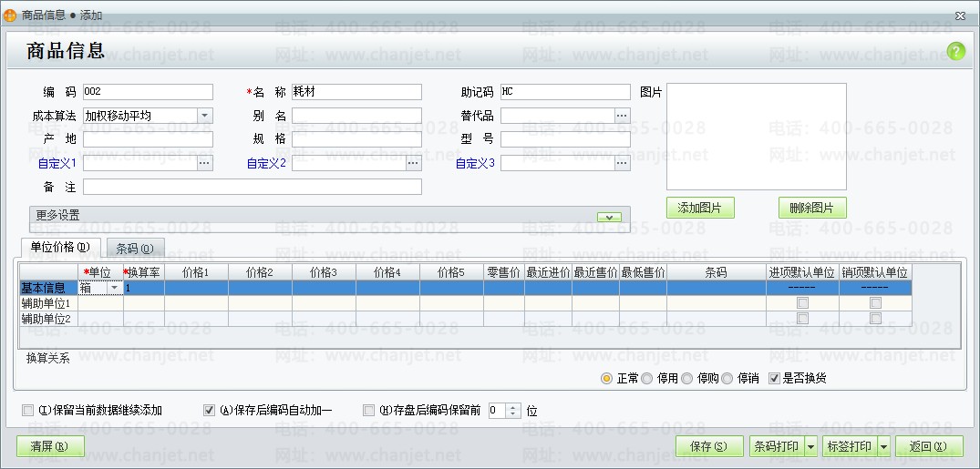Open the 自定义2 ellipsis lookup button
Screen dimensions: 980x469
coord(414,163)
